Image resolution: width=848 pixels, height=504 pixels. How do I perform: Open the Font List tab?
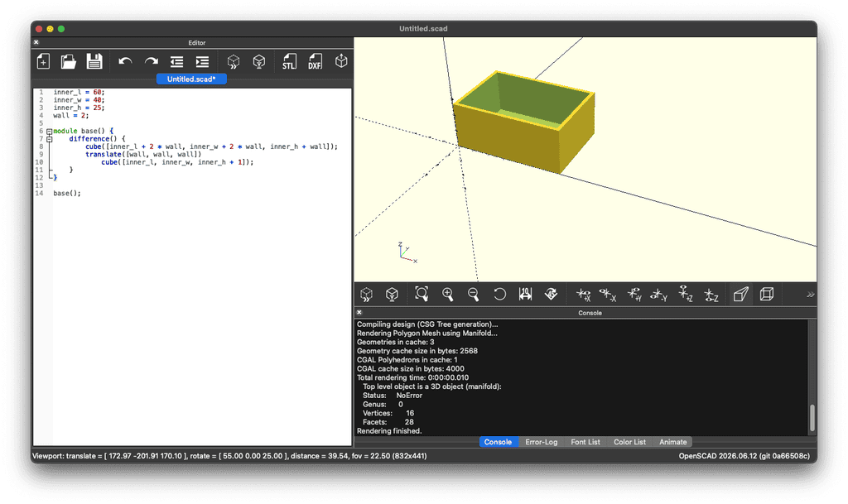tap(585, 442)
